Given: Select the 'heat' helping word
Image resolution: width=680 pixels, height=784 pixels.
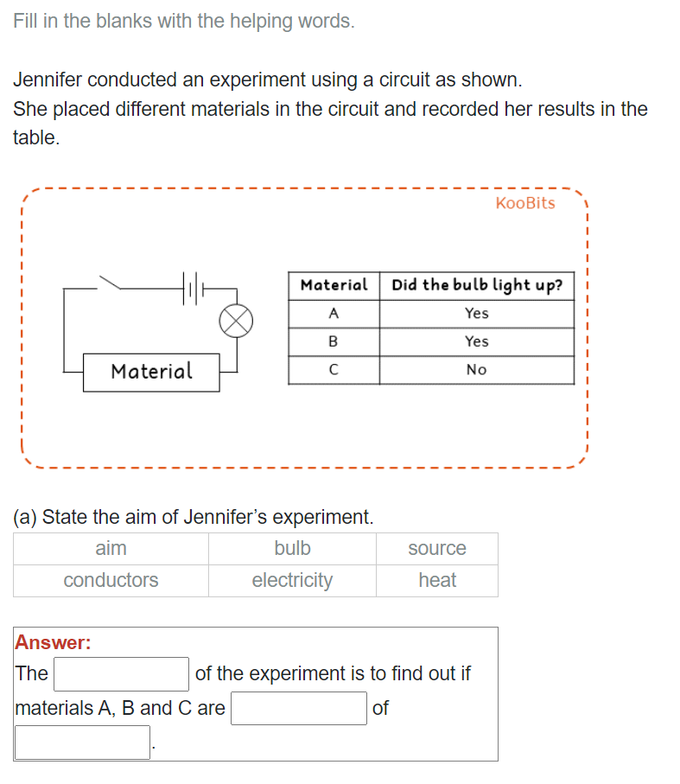Looking at the screenshot, I should click(x=437, y=580).
